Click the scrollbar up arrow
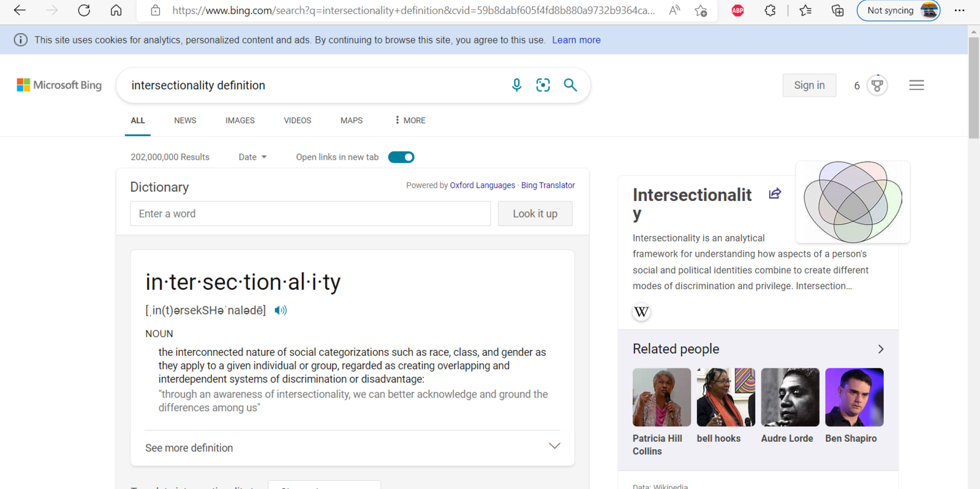This screenshot has width=980, height=489. [974, 31]
